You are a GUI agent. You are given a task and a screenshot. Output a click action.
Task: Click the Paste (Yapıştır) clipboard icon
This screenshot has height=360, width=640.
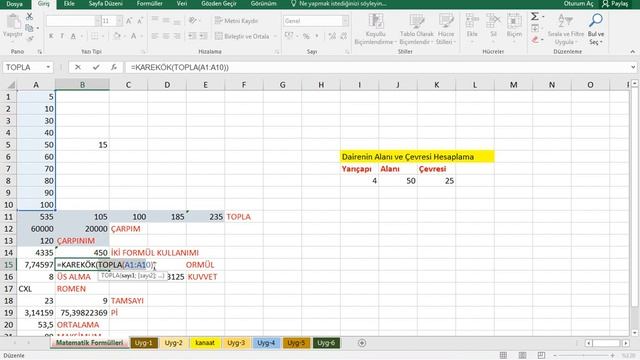(13, 22)
